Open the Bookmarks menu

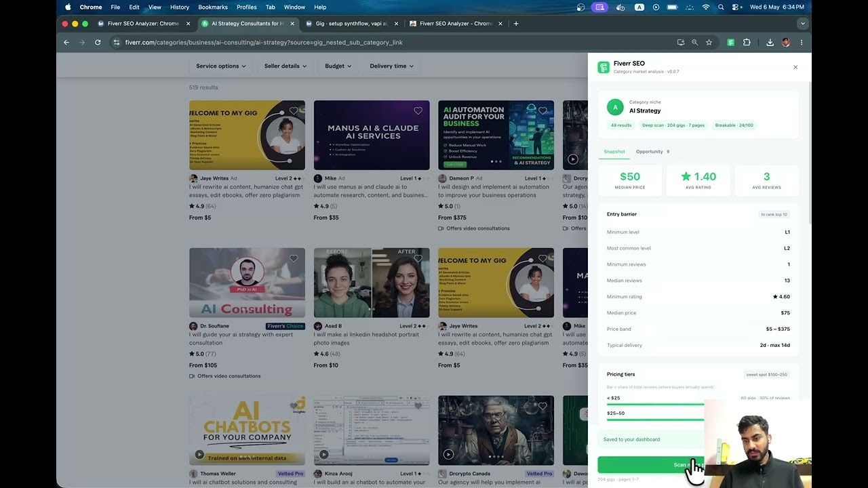(x=213, y=7)
